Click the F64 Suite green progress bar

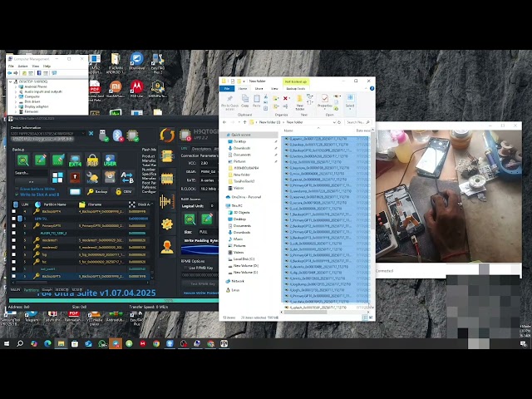(114, 301)
